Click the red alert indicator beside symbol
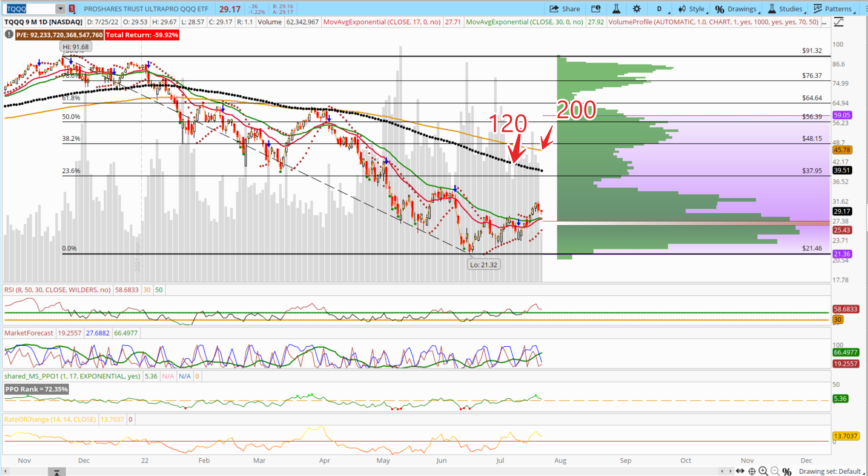 [x=72, y=9]
